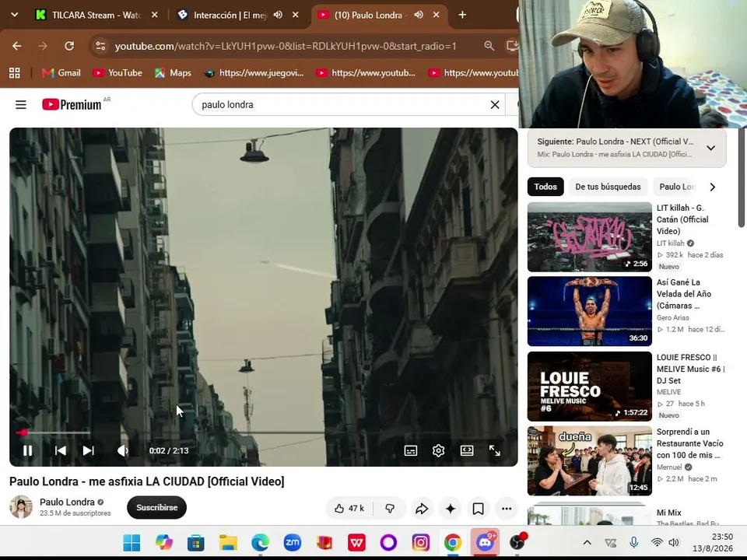Subscribe with the Suscribirse button

156,508
